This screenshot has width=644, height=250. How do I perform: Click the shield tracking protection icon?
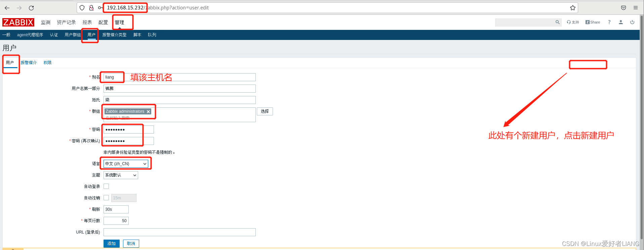click(82, 8)
